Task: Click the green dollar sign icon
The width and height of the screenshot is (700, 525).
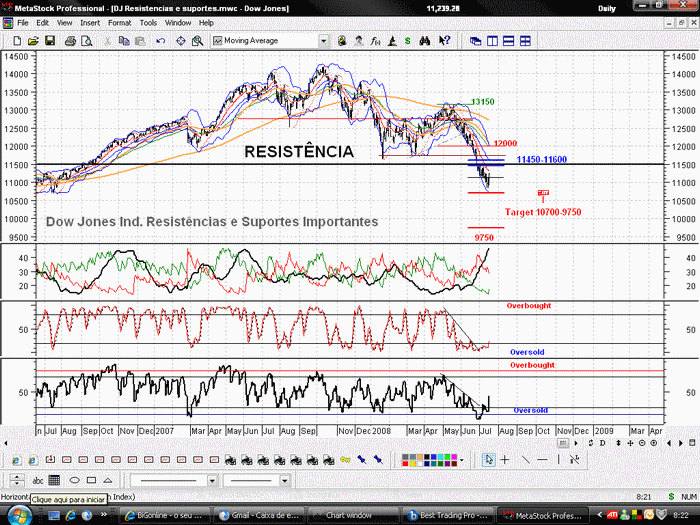Action: [408, 41]
